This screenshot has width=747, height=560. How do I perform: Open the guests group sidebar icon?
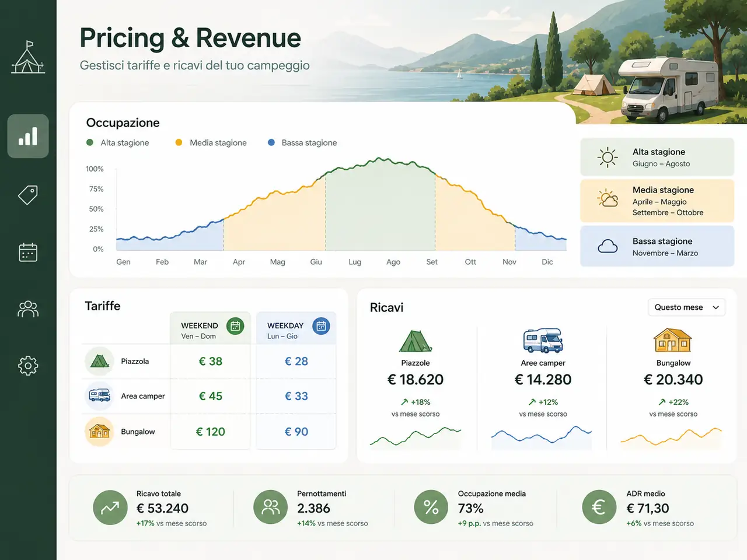pos(28,309)
